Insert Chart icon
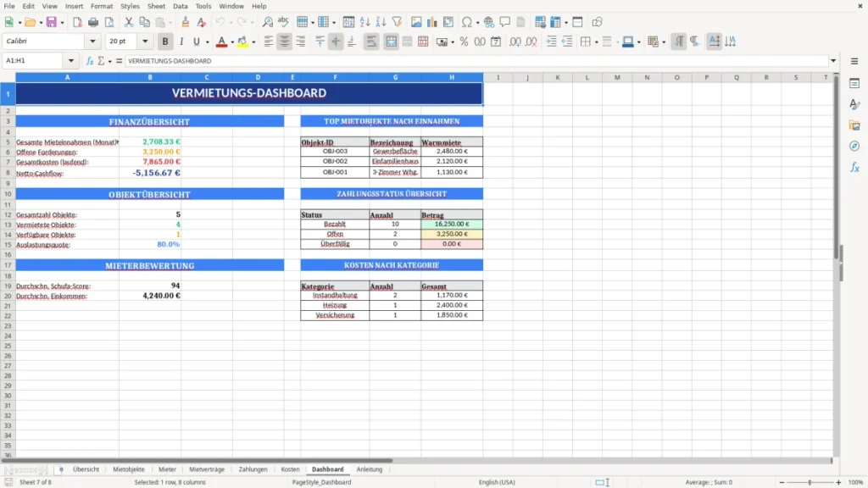The height and width of the screenshot is (488, 868). tap(432, 22)
